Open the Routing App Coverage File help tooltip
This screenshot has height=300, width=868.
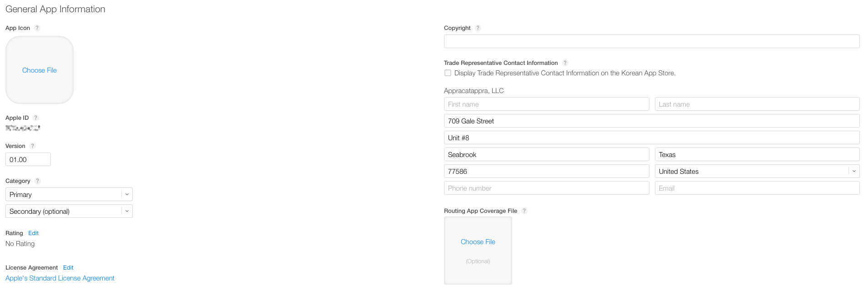524,211
